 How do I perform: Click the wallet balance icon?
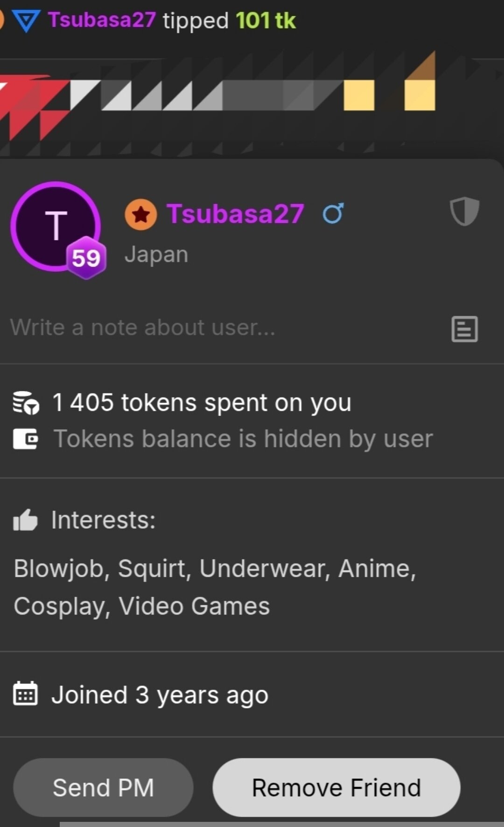[26, 439]
